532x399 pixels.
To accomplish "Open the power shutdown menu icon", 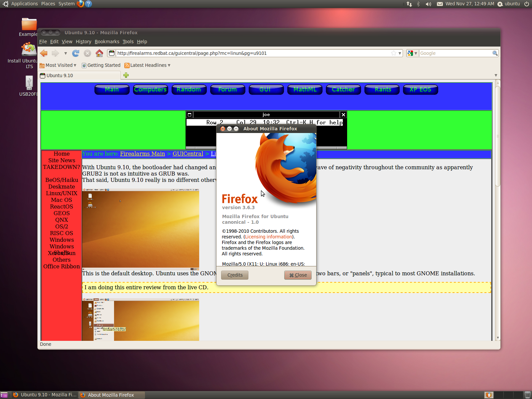I will click(527, 4).
